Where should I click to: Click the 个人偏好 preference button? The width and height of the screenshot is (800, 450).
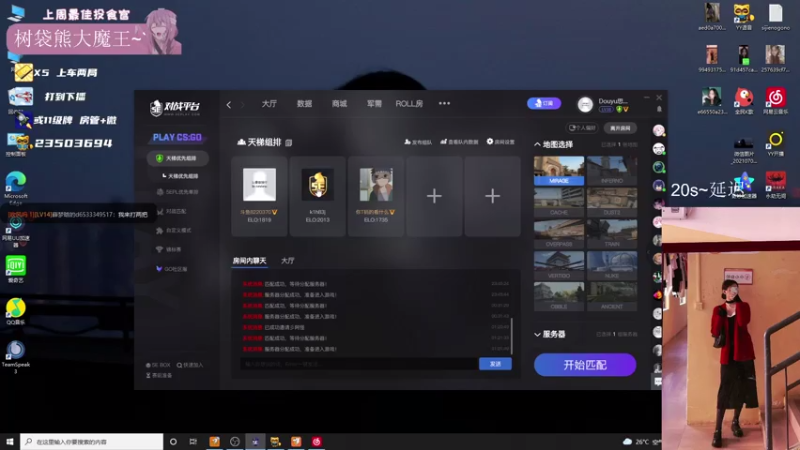pyautogui.click(x=582, y=128)
